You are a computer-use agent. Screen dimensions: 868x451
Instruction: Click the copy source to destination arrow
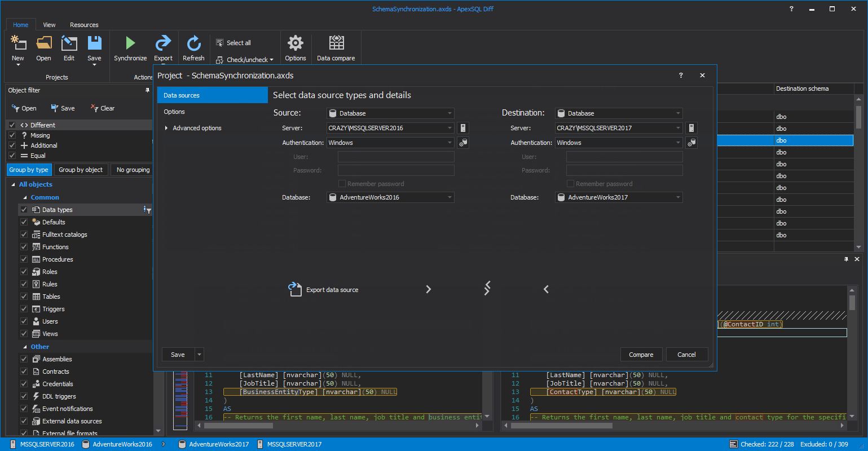coord(428,289)
